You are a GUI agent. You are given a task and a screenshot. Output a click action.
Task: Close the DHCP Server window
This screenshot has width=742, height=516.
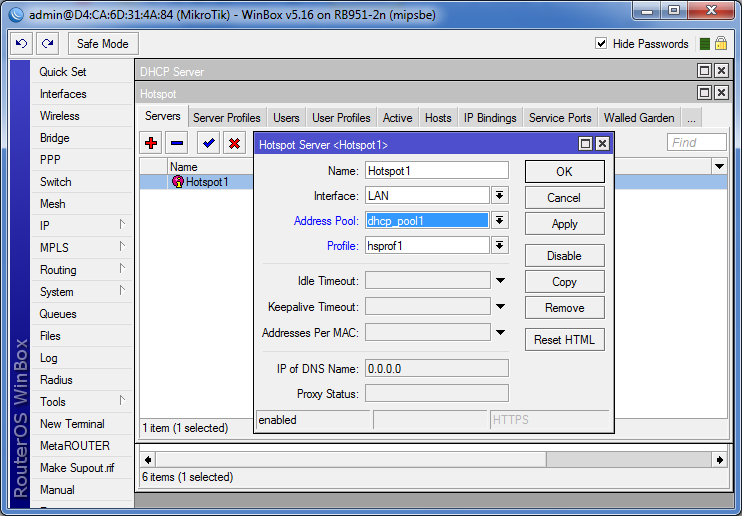click(x=721, y=71)
